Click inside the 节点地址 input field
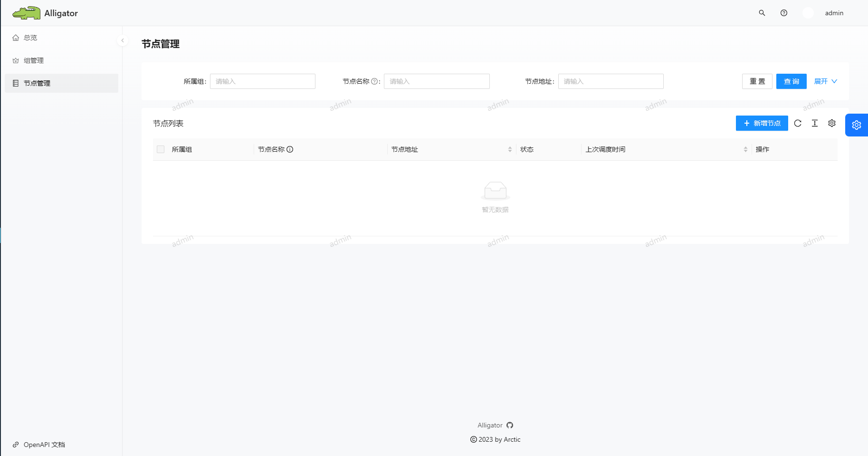 click(x=610, y=81)
